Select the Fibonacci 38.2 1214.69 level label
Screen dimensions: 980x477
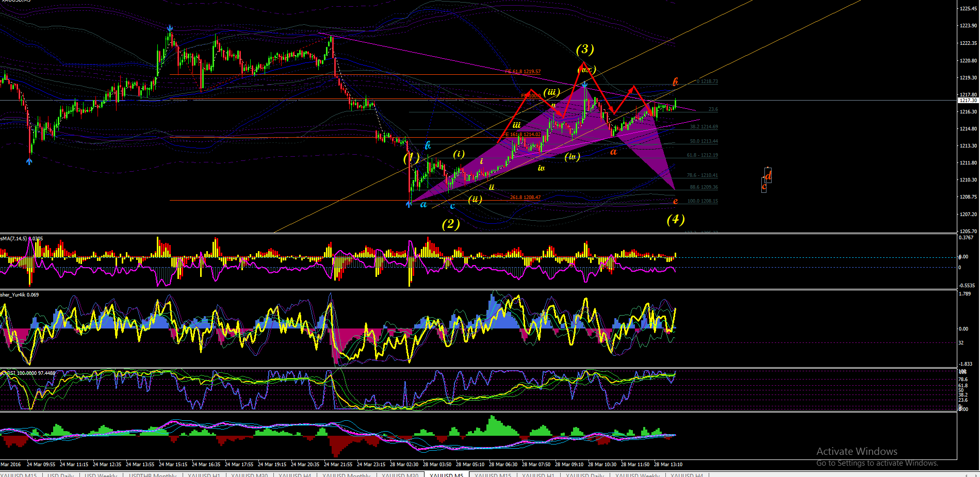click(704, 127)
